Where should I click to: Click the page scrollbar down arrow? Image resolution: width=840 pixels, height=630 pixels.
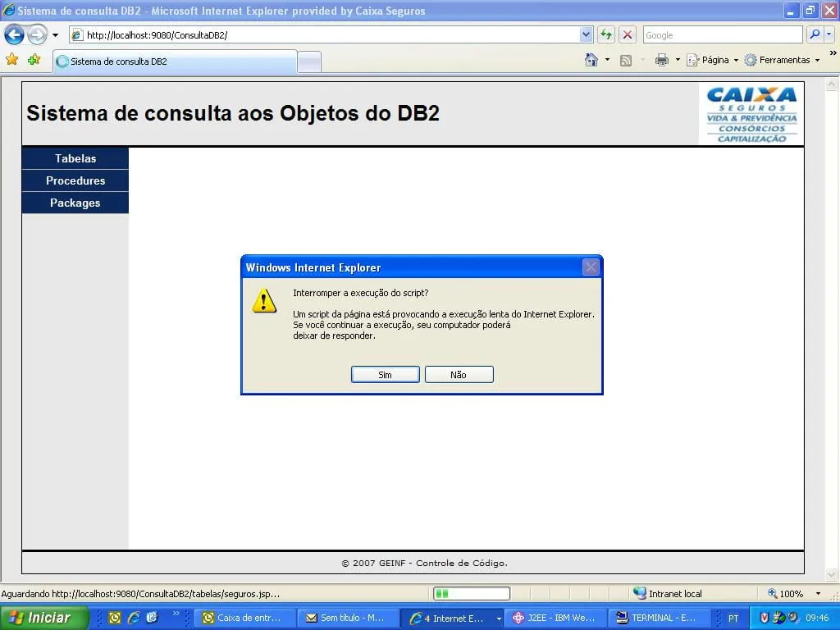click(832, 575)
